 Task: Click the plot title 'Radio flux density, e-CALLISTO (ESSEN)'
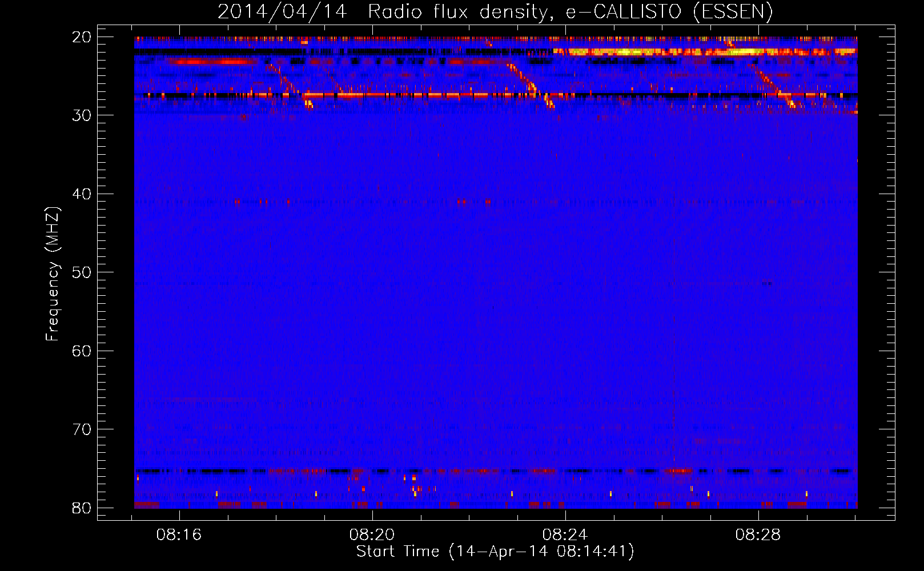570,11
